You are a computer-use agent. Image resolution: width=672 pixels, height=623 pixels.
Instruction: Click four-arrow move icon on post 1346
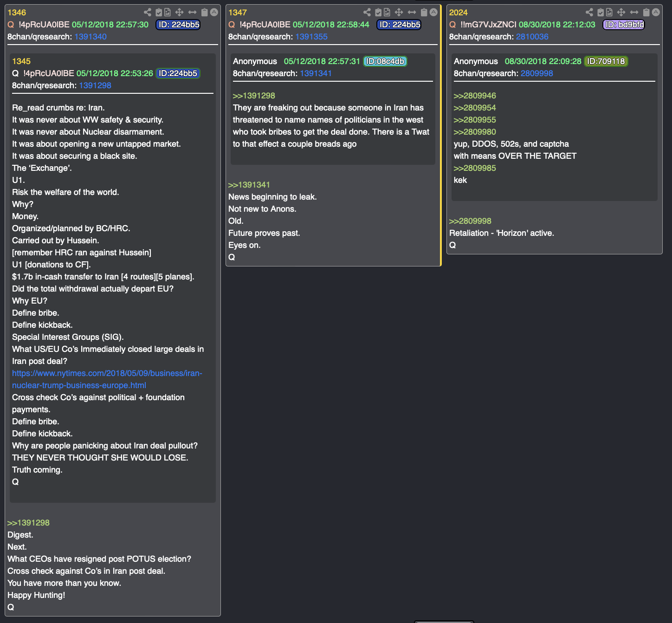(179, 13)
